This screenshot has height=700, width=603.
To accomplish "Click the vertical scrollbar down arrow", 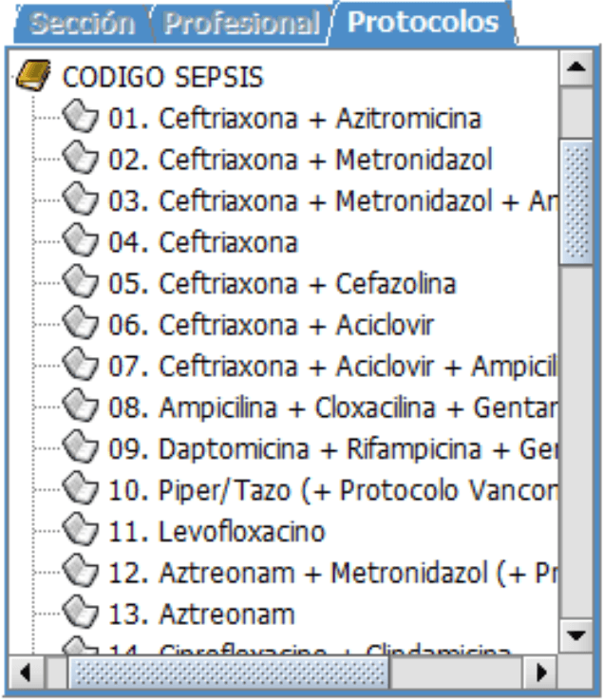I will pyautogui.click(x=575, y=634).
